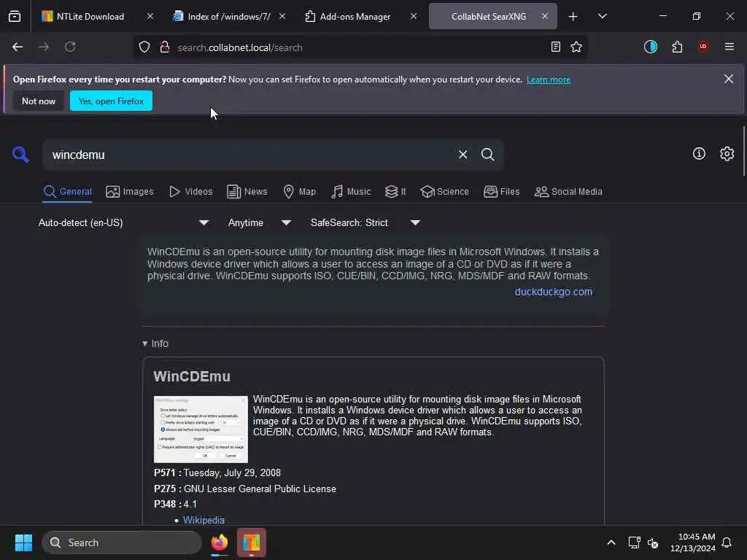Open tracking protection shield icon
747x560 pixels.
coord(144,47)
